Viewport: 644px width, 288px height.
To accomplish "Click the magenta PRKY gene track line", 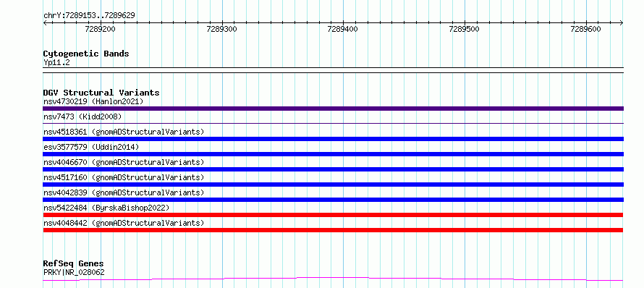I will [333, 279].
